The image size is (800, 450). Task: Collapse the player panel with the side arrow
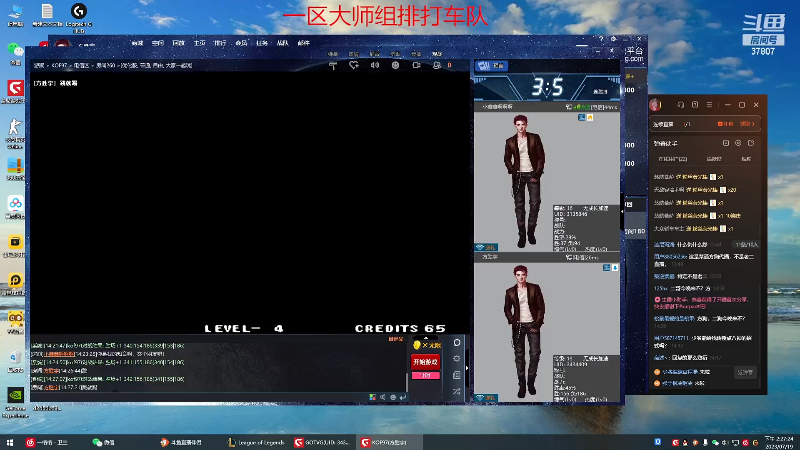point(467,368)
